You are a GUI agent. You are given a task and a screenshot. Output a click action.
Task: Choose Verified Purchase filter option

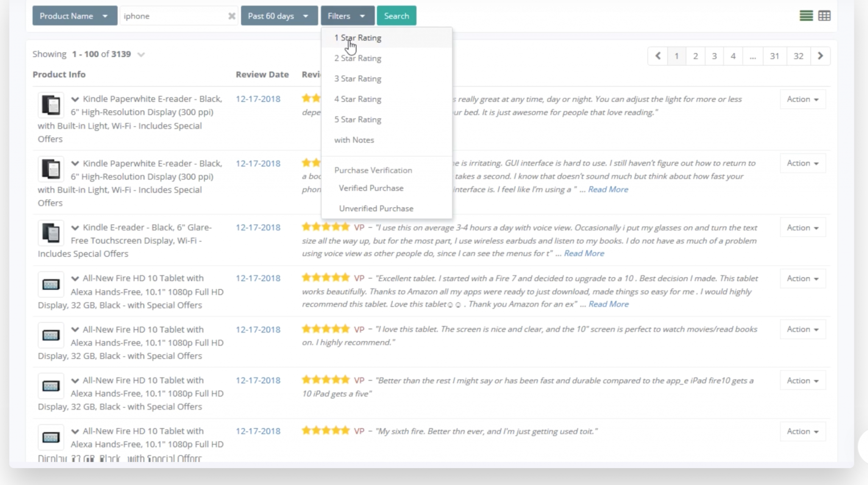[x=387, y=188]
